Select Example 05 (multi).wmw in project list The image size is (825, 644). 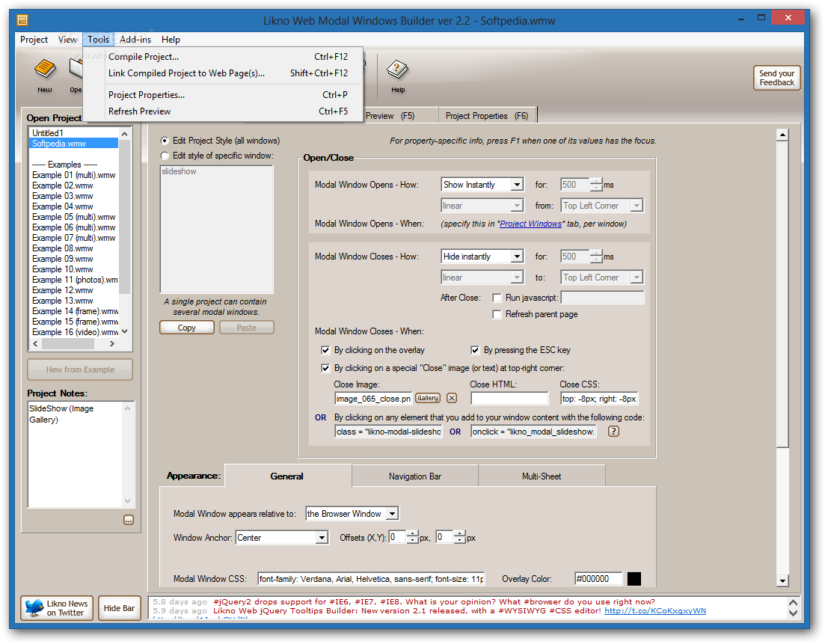pos(73,217)
